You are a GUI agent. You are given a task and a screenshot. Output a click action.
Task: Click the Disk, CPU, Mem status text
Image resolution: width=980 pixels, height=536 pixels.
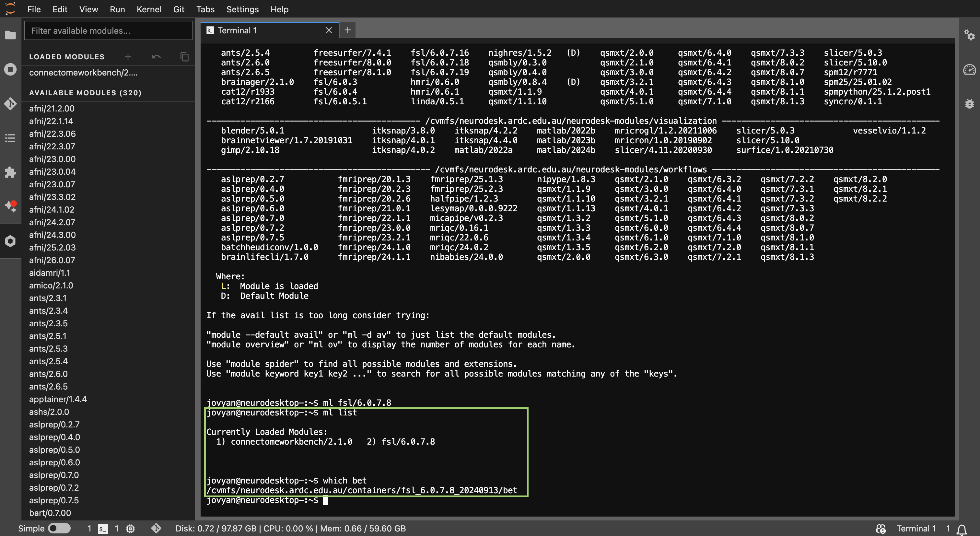pos(290,529)
